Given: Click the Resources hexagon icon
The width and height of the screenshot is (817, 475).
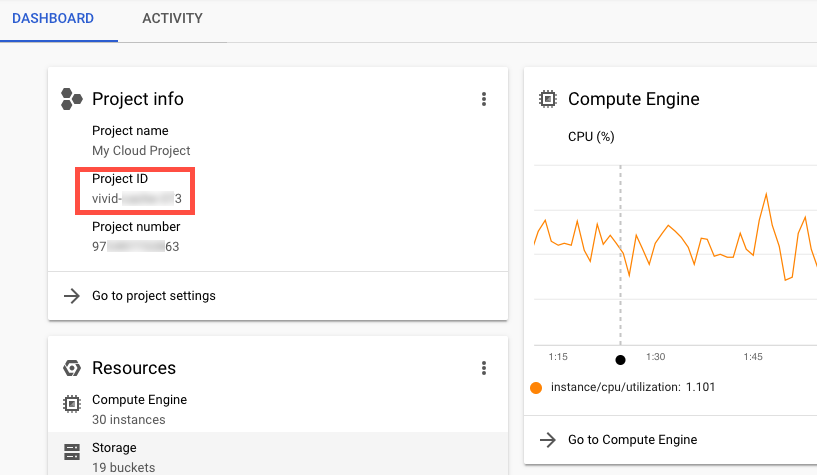Looking at the screenshot, I should (71, 368).
